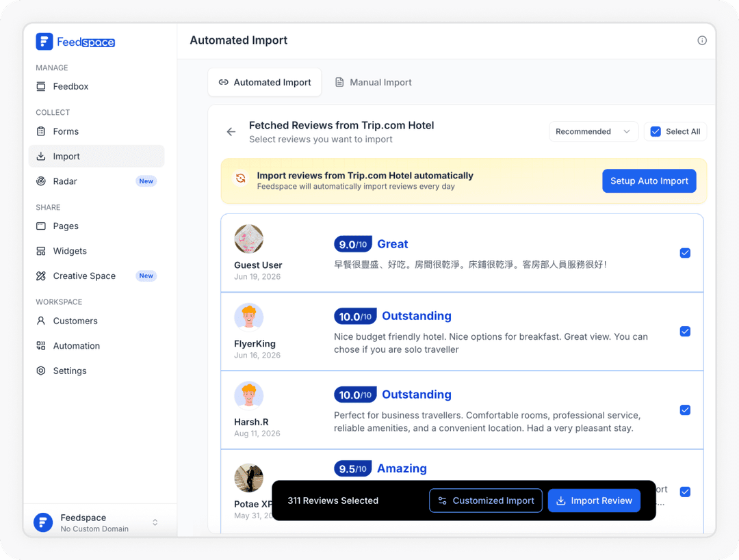Toggle the Select All checkbox
Viewport: 739px width, 560px height.
[656, 131]
